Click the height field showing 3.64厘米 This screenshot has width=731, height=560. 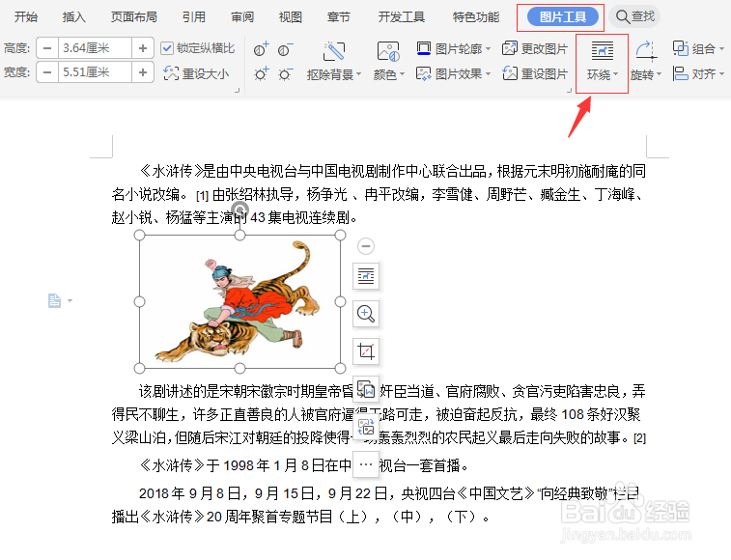95,48
